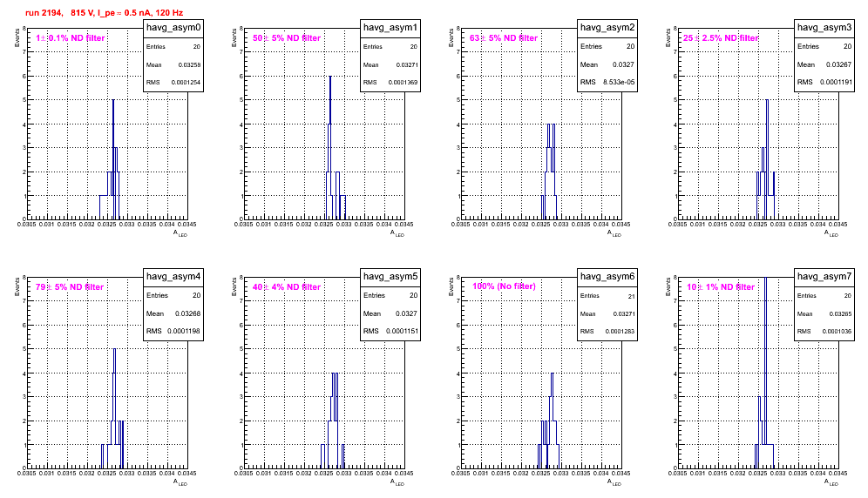Select the havg_asym3 stats box title
Screen dimensions: 868x498
[x=824, y=28]
